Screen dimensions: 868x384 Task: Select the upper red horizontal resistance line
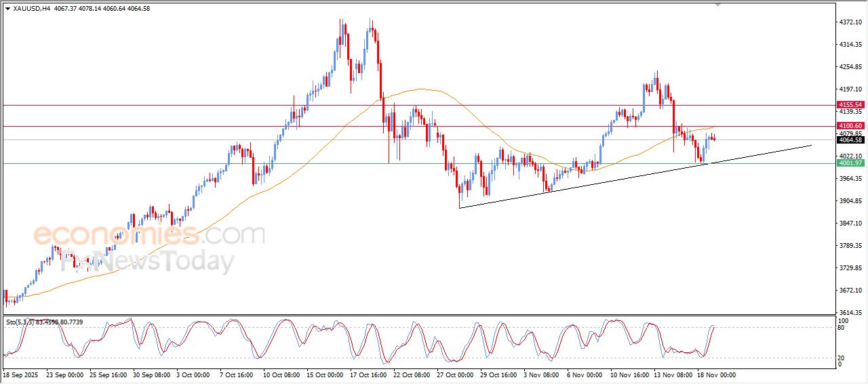pyautogui.click(x=203, y=105)
